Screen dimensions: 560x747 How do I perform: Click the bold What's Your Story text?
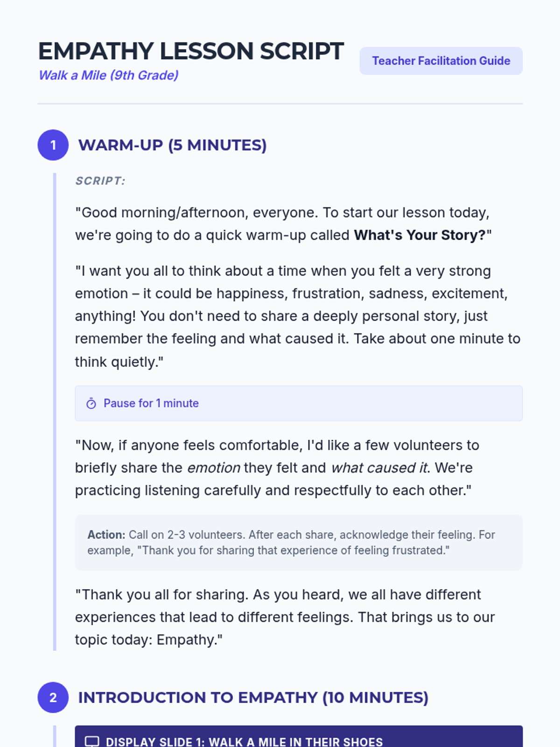point(420,235)
